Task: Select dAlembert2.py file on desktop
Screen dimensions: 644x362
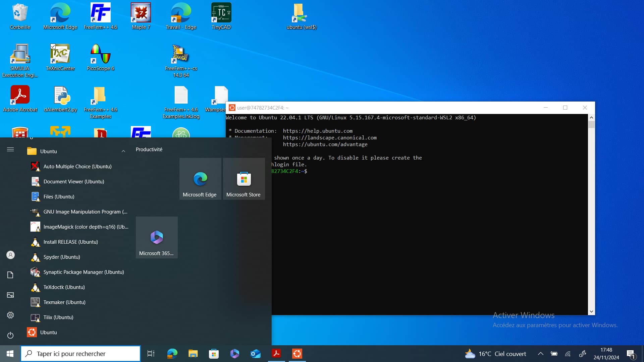Action: coord(60,99)
